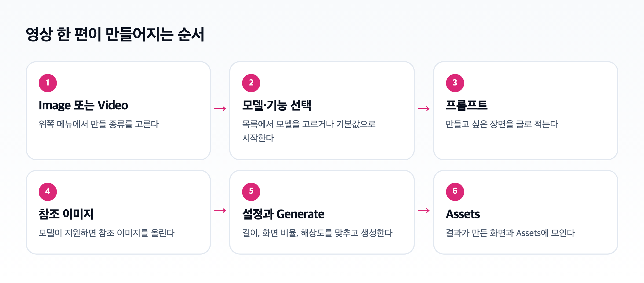This screenshot has width=644, height=283.
Task: Click the '참조 이미지' step heading
Action: [x=66, y=214]
